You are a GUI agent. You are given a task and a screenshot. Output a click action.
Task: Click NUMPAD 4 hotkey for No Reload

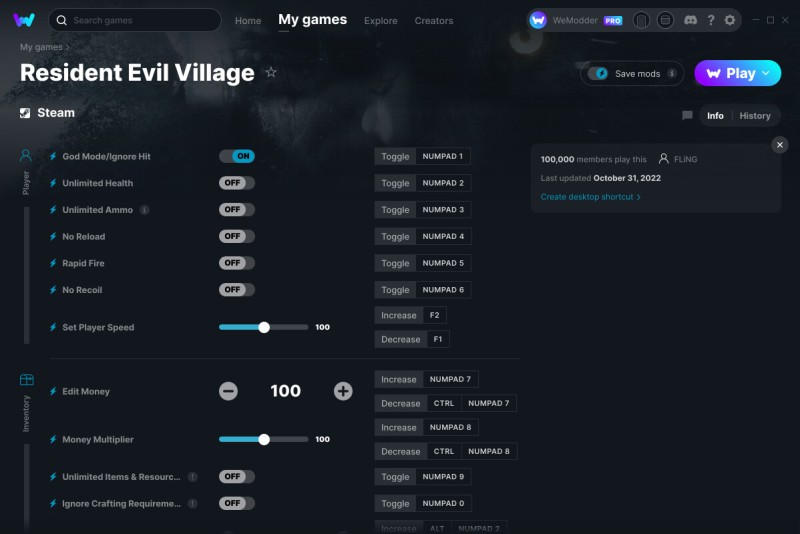[443, 236]
